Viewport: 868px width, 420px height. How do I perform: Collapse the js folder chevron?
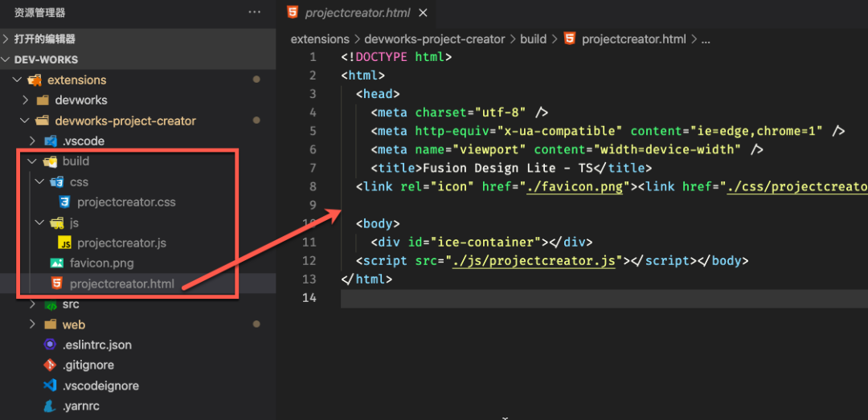(x=39, y=222)
